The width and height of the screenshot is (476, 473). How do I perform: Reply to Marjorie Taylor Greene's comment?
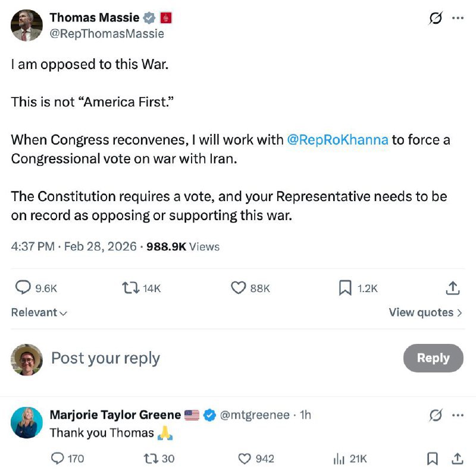[58, 458]
